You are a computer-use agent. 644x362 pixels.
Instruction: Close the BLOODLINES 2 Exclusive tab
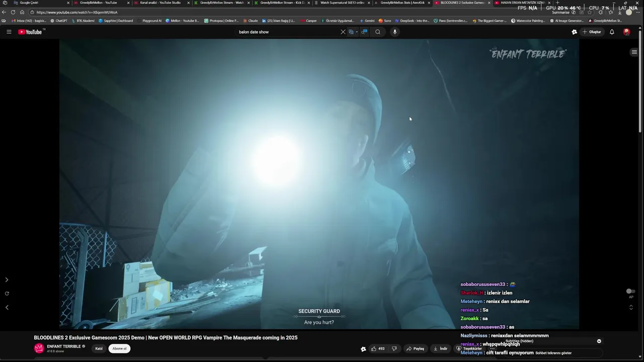pyautogui.click(x=489, y=3)
